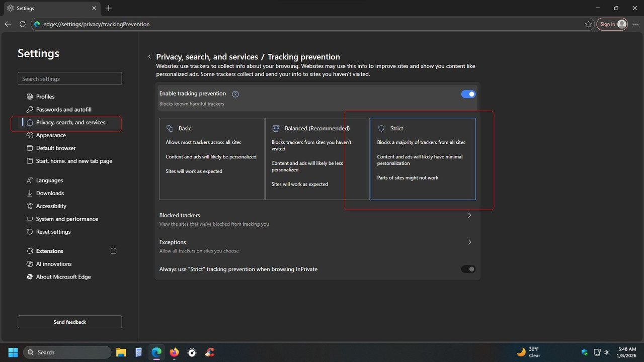Click the Windows taskbar Search box

point(67,352)
